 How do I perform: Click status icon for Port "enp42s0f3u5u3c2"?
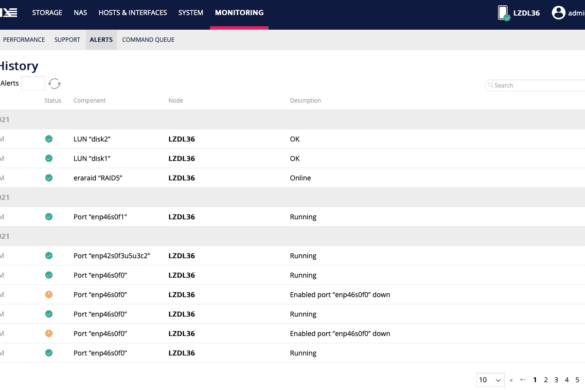(x=49, y=256)
